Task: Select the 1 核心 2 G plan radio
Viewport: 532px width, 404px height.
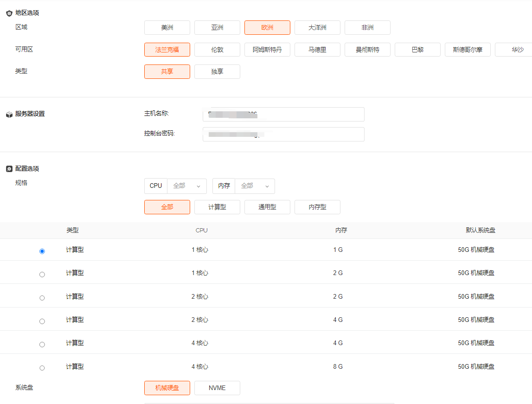Action: click(42, 275)
